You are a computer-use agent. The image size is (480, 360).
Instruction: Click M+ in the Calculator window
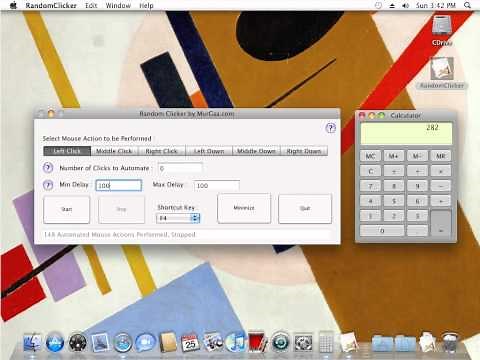pos(394,156)
